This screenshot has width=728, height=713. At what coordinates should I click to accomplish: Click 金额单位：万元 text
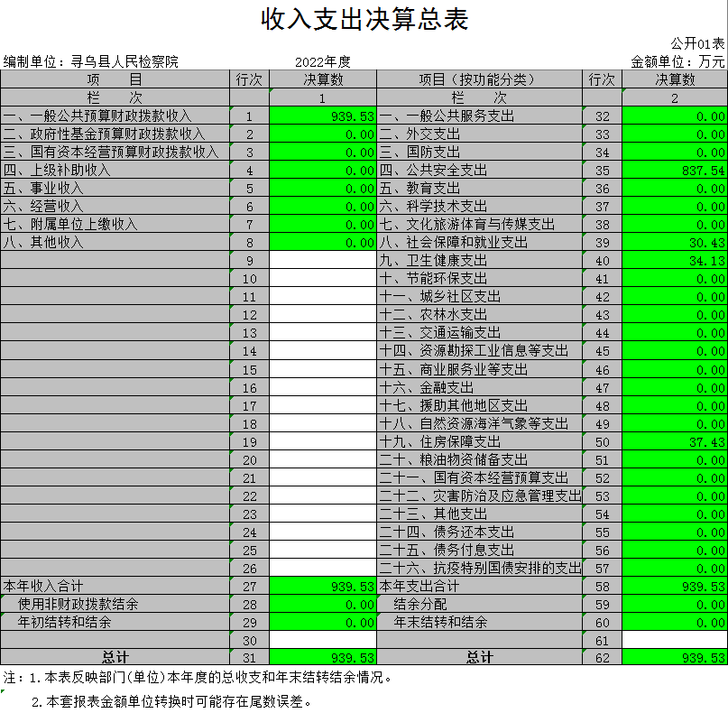(x=677, y=61)
